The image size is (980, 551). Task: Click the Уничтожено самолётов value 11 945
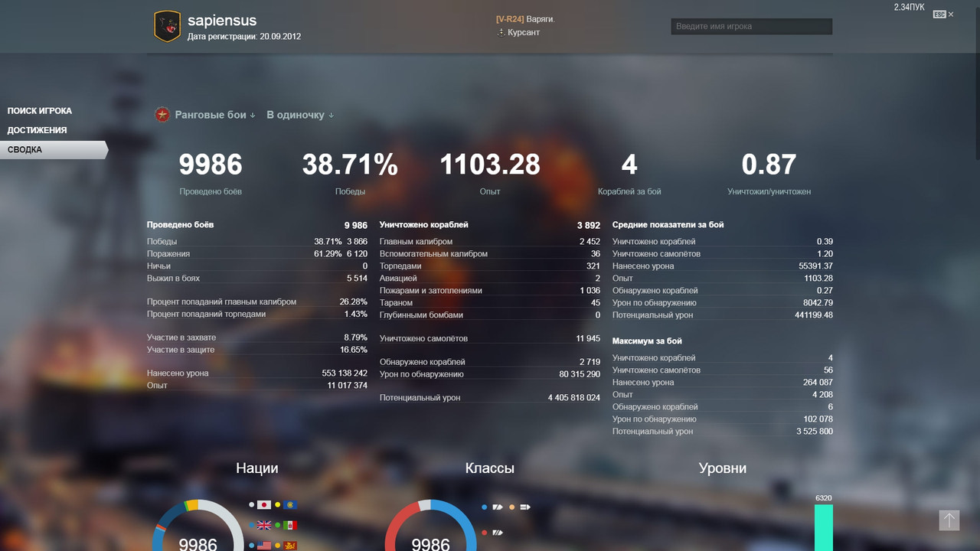click(588, 338)
